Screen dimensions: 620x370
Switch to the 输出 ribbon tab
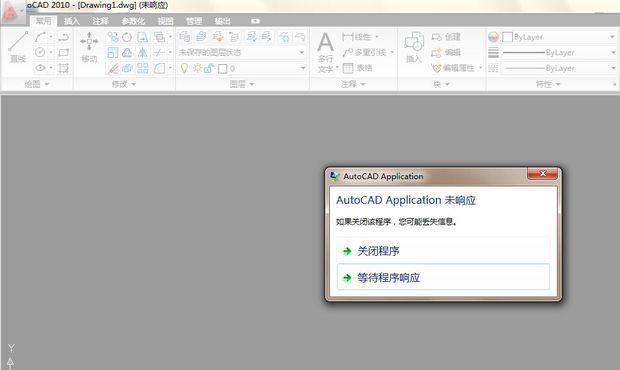(x=222, y=21)
